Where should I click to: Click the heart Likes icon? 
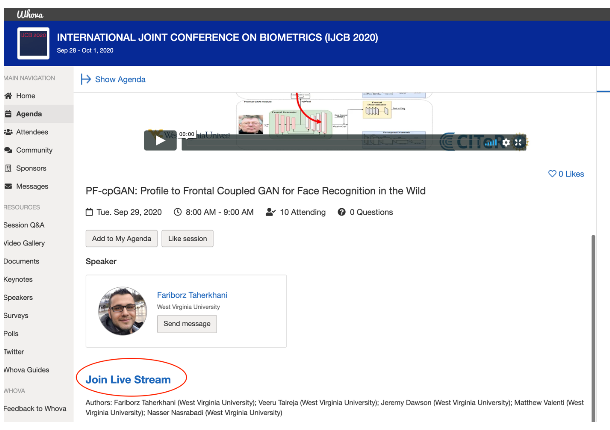[552, 174]
